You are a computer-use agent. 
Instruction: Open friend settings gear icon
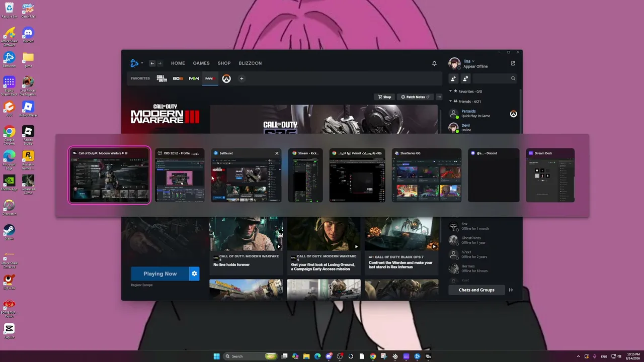[x=465, y=78]
